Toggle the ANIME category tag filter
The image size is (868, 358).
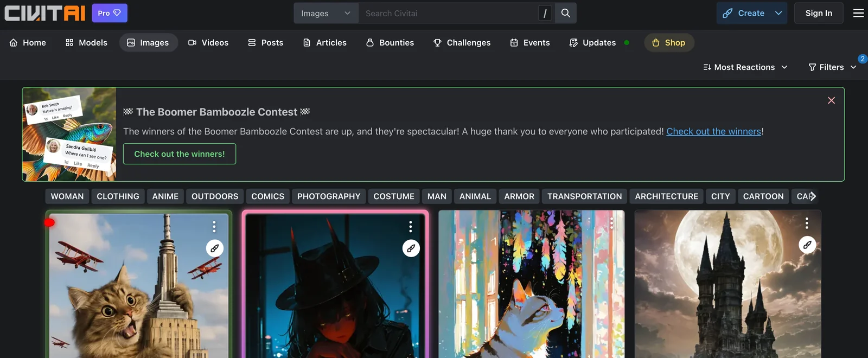[x=165, y=196]
